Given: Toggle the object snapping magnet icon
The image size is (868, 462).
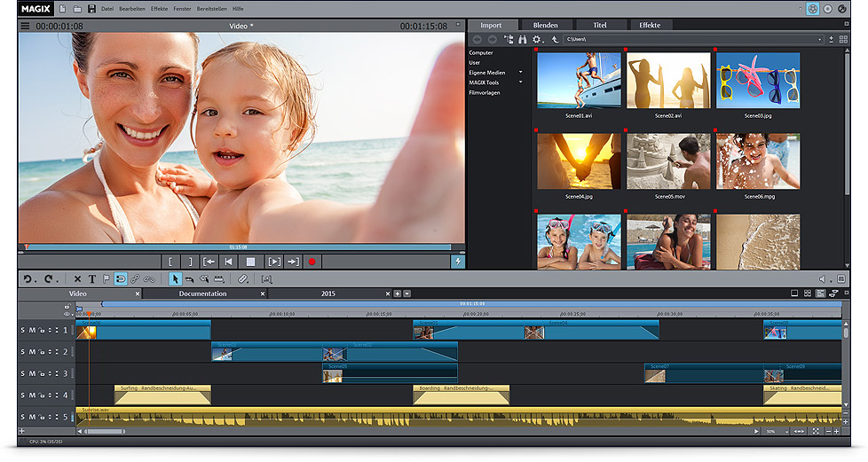Looking at the screenshot, I should [x=120, y=279].
